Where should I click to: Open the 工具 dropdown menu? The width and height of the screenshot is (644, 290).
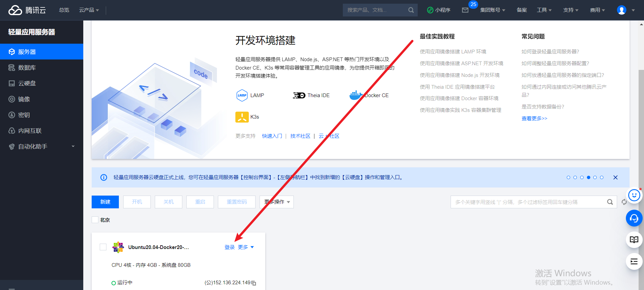click(x=544, y=10)
